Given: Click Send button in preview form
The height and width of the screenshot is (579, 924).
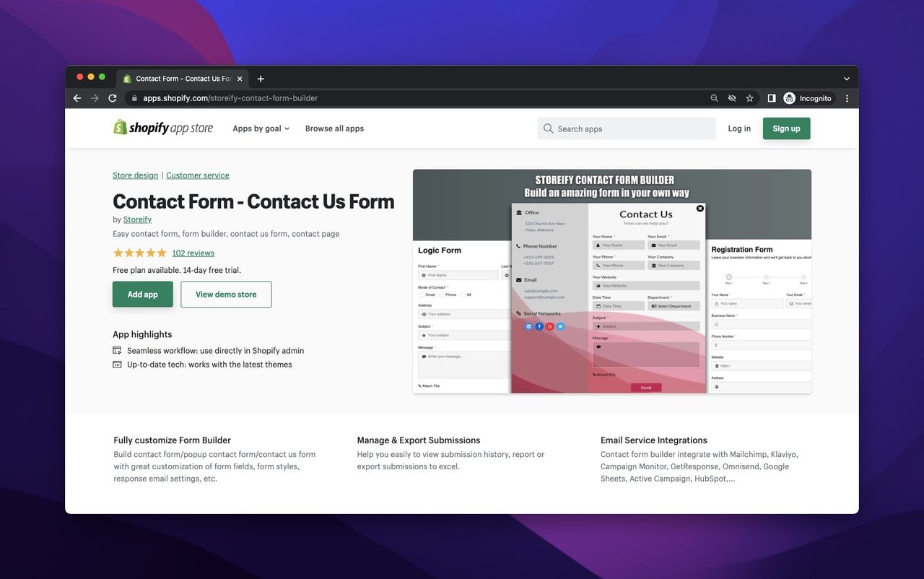Looking at the screenshot, I should [x=646, y=388].
